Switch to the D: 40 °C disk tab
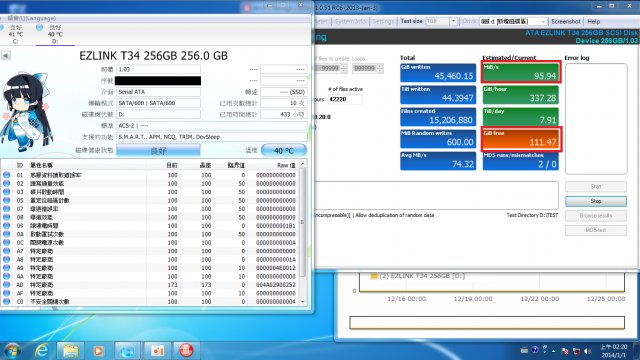The image size is (640, 360). 54,34
